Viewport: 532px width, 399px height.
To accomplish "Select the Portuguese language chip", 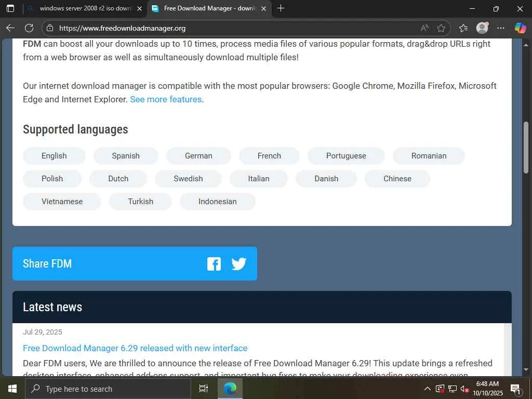I will [x=346, y=156].
